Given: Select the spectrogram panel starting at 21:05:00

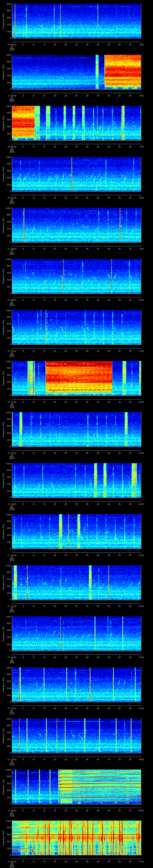Looking at the screenshot, I should point(77,72).
